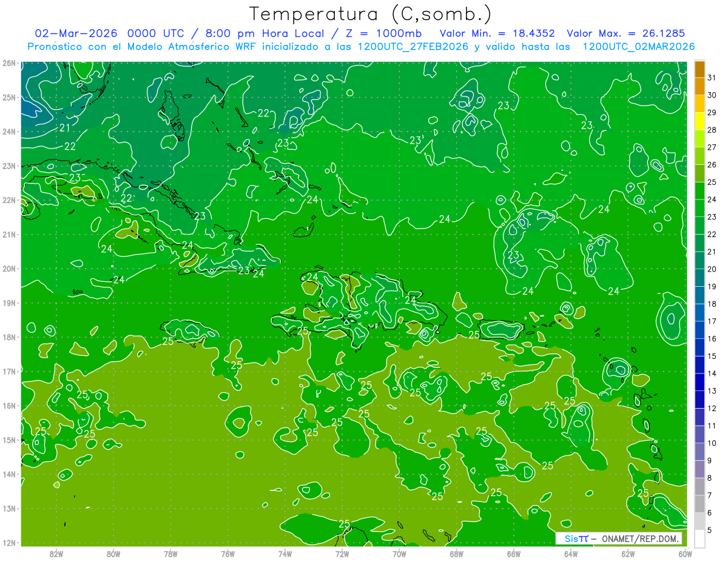The image size is (728, 562).
Task: Click the 5 label on the colorbar
Action: 710,530
